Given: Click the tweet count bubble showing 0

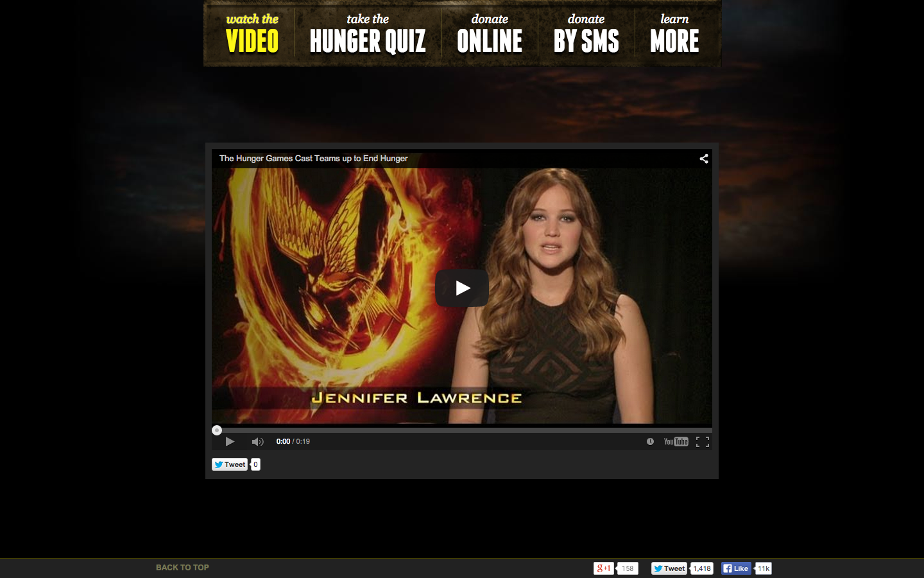Looking at the screenshot, I should (x=255, y=464).
